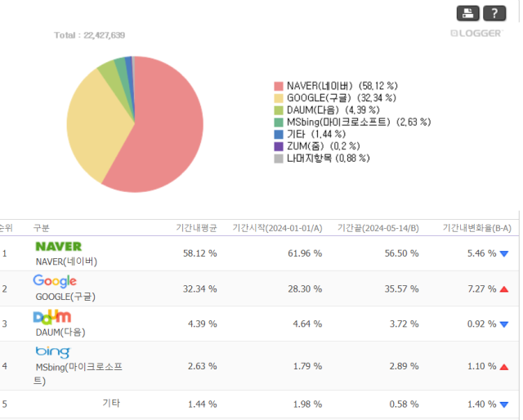Click the NAVER logo in row 1
This screenshot has width=523, height=420.
point(59,247)
